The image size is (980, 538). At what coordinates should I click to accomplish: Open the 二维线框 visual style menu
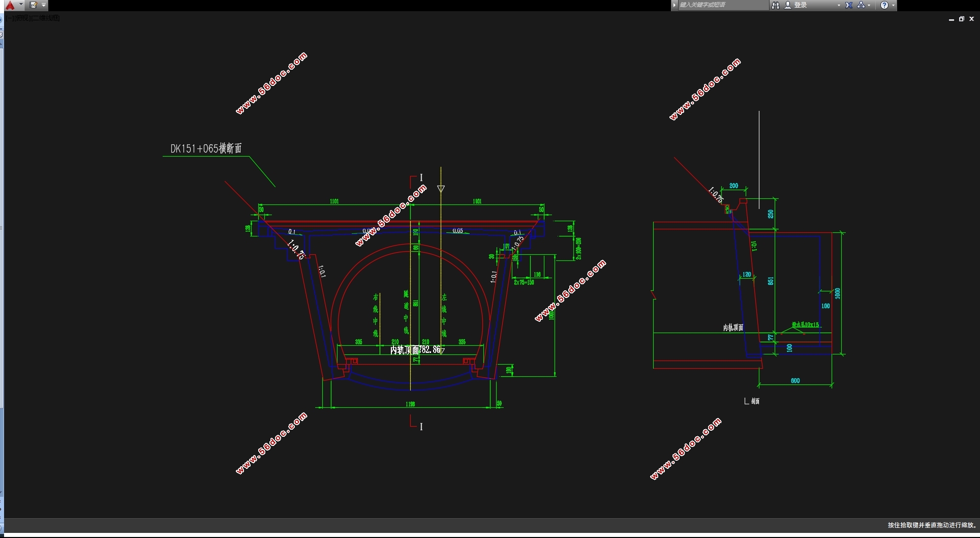(46, 18)
